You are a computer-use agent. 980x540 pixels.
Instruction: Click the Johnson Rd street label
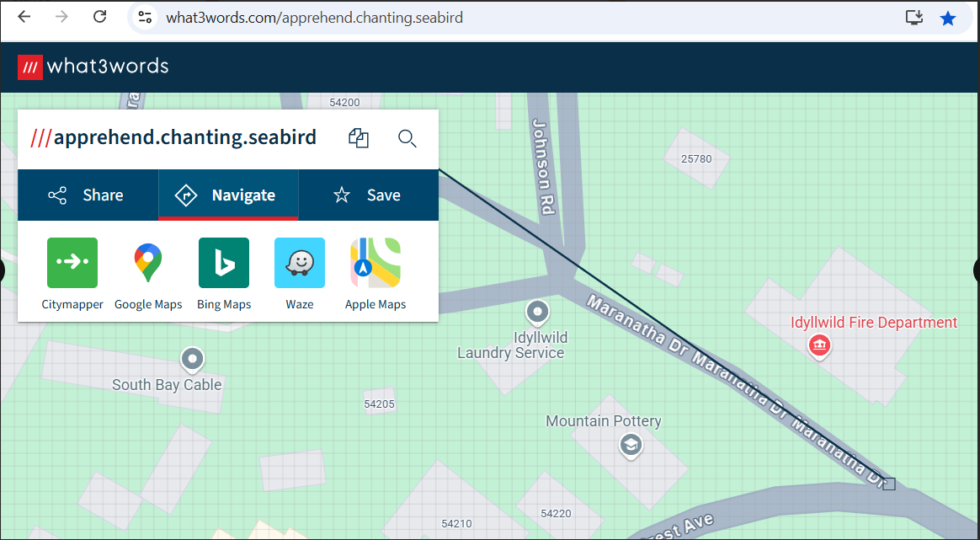click(x=543, y=167)
